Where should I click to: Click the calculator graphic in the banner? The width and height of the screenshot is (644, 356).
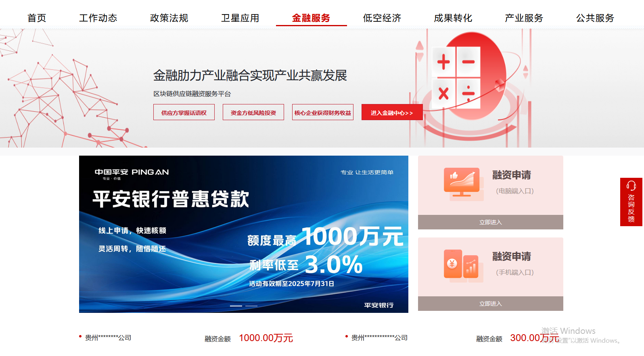click(456, 77)
